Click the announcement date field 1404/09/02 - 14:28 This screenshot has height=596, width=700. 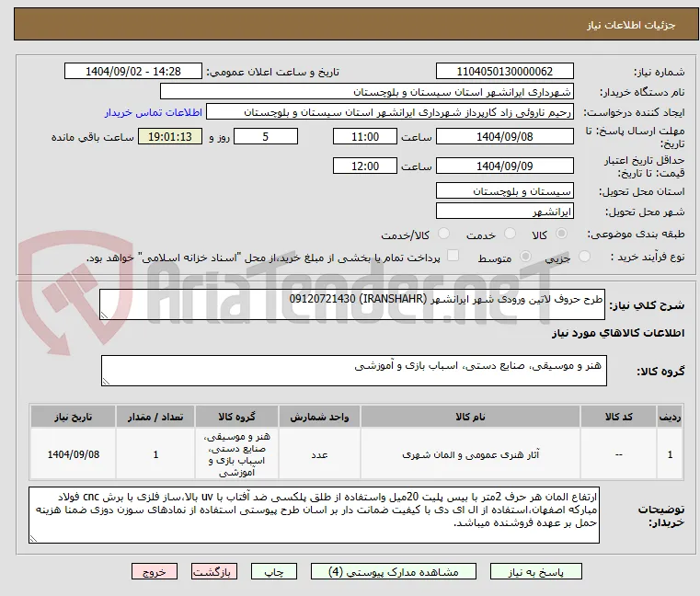click(x=133, y=72)
